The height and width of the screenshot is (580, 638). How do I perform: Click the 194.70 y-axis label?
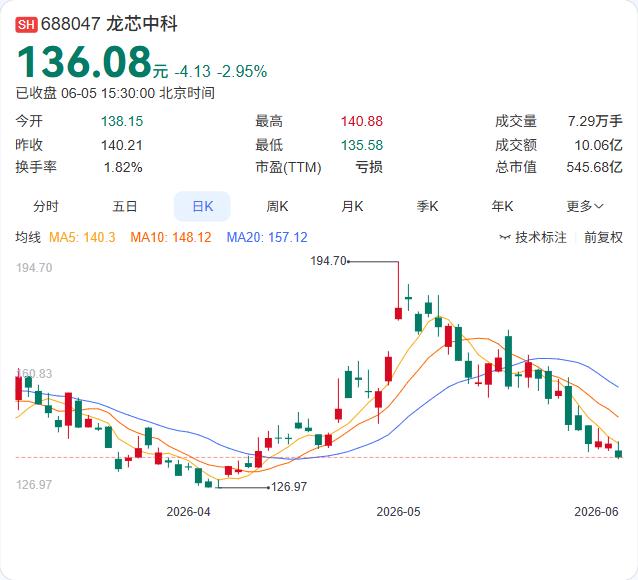34,268
